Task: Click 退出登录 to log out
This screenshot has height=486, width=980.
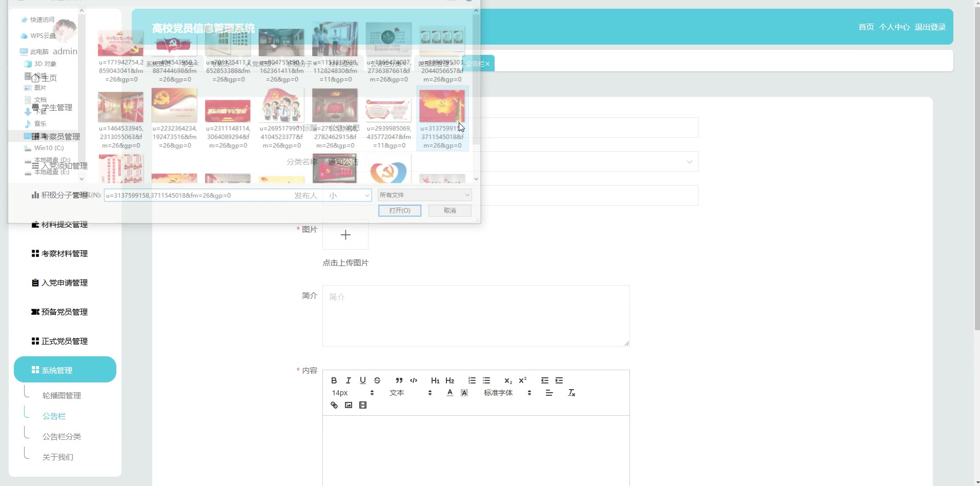Action: click(930, 27)
